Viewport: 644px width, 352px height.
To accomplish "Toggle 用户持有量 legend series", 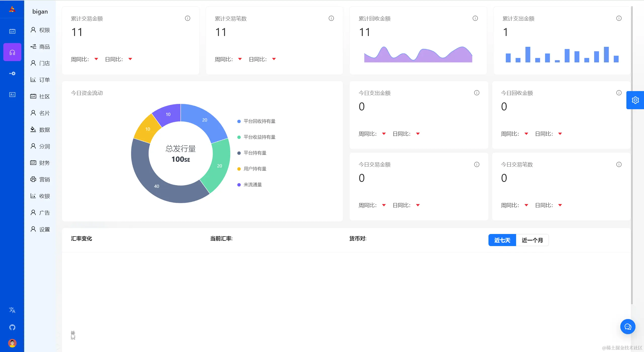I will pos(254,169).
